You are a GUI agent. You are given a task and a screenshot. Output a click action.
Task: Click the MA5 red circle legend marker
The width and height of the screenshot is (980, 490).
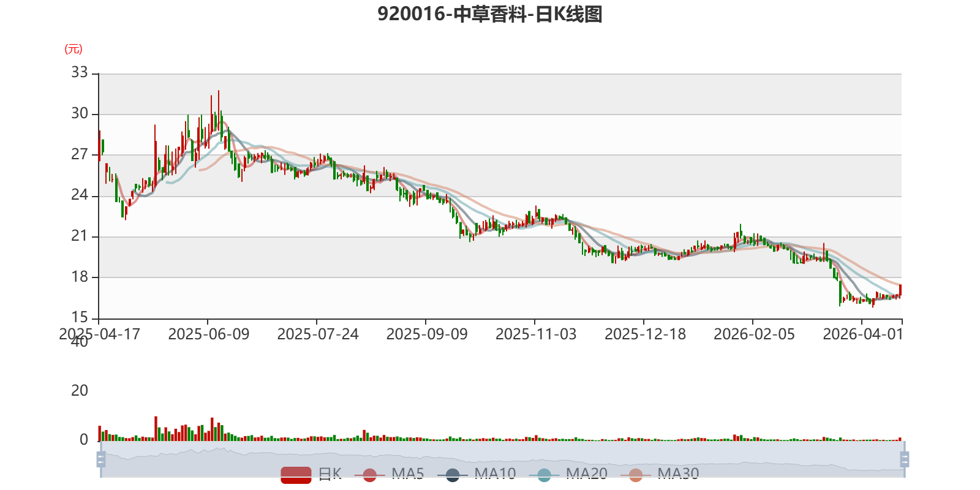pos(369,475)
